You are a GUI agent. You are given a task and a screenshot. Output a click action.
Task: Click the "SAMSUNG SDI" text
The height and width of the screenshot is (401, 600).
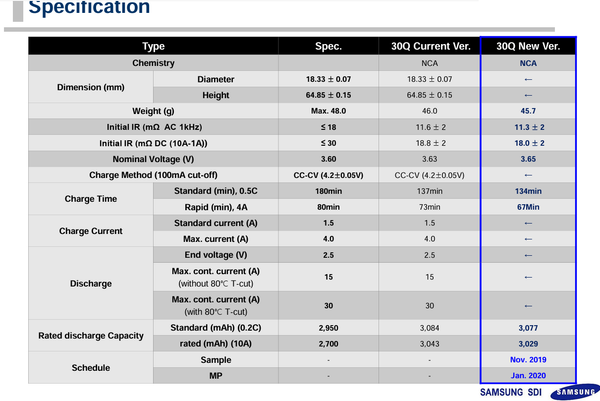pyautogui.click(x=511, y=392)
